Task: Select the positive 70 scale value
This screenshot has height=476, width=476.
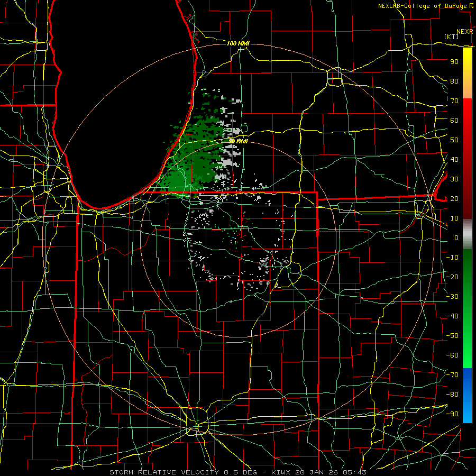Action: pos(454,101)
